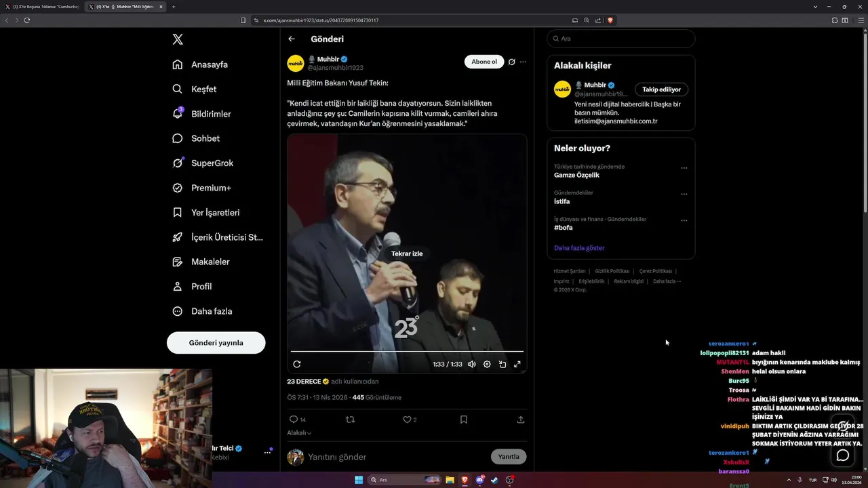Open Windows Start menu
The width and height of the screenshot is (868, 488).
pos(359,480)
